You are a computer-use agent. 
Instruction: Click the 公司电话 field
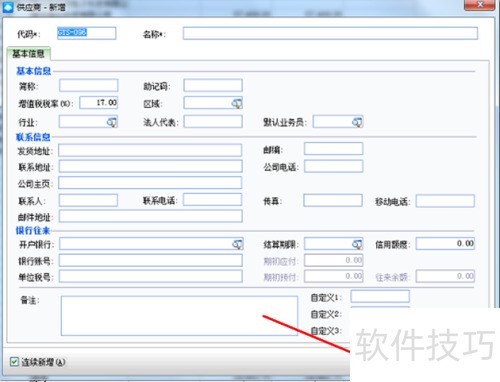[x=334, y=166]
